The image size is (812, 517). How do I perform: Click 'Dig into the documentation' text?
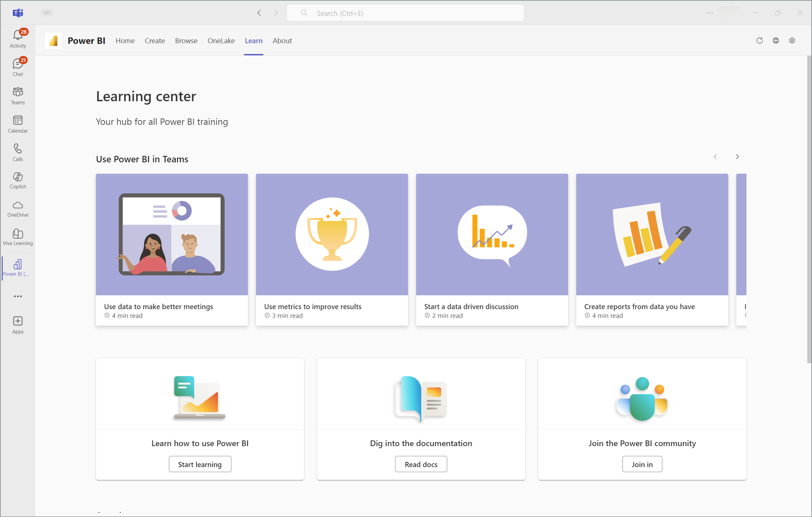pyautogui.click(x=421, y=443)
